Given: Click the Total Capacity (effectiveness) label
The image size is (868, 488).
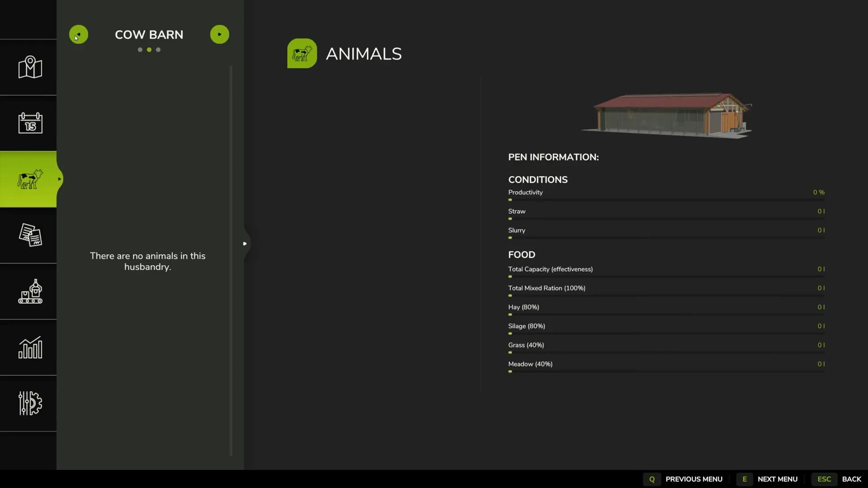Looking at the screenshot, I should pyautogui.click(x=550, y=269).
